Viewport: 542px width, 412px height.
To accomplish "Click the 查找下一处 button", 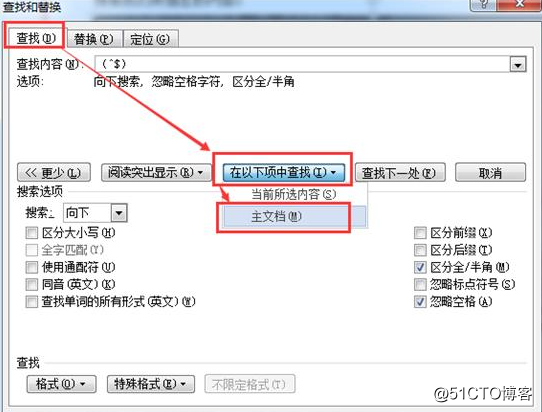I will pos(400,172).
